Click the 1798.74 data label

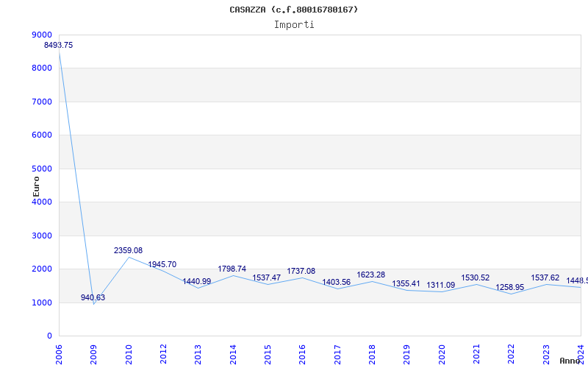pyautogui.click(x=232, y=269)
